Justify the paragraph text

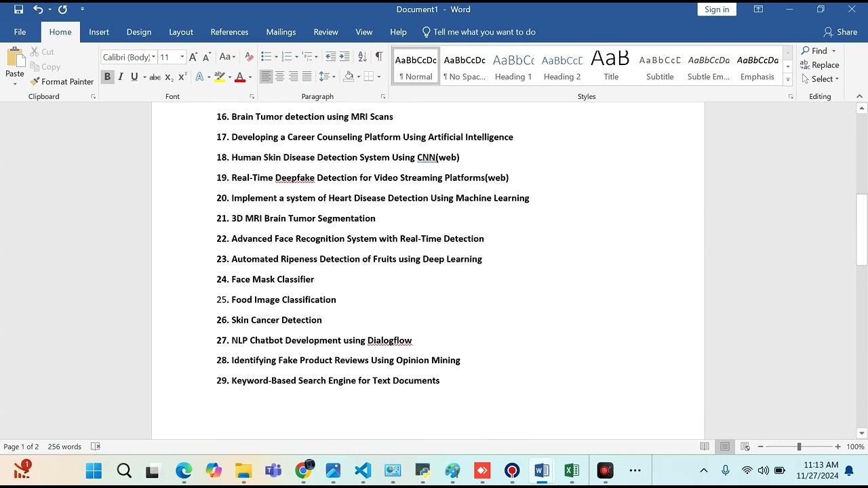point(307,77)
